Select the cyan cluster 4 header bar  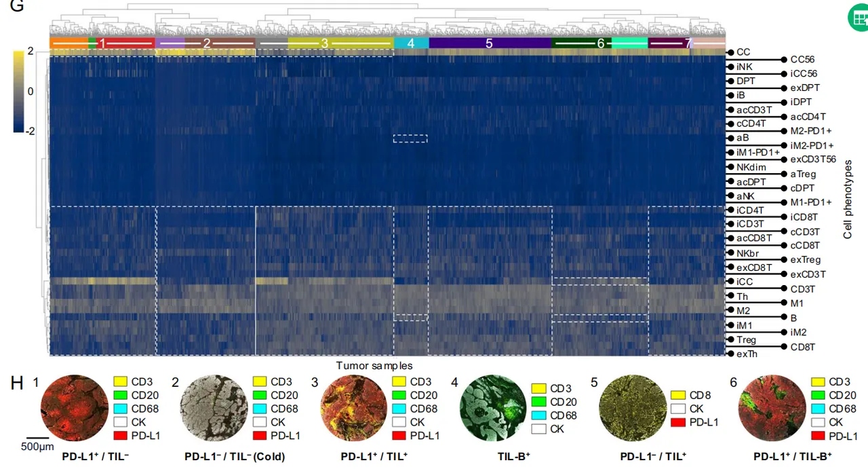coord(411,43)
